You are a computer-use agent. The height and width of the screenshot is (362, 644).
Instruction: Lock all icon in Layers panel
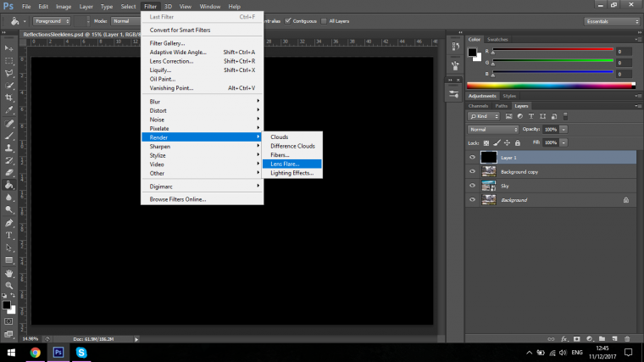[518, 143]
